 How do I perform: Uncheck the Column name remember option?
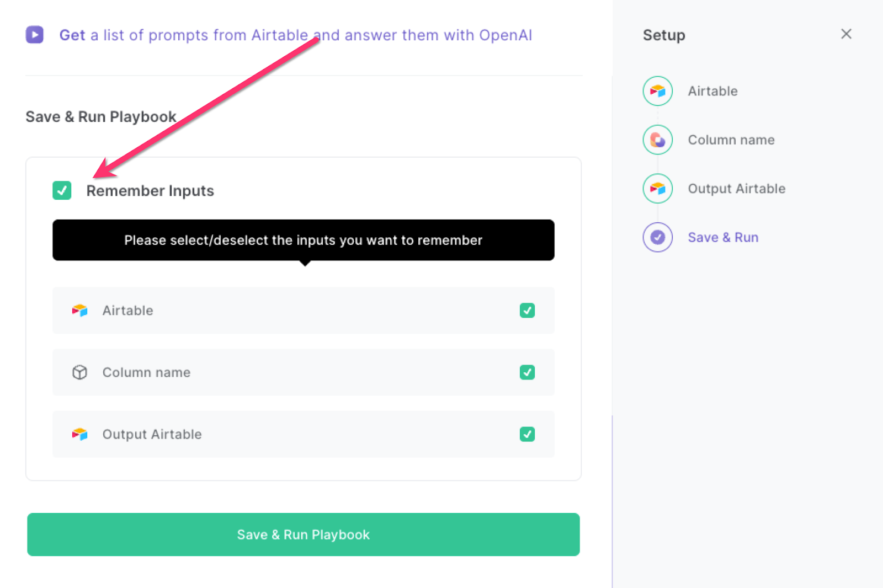point(527,372)
